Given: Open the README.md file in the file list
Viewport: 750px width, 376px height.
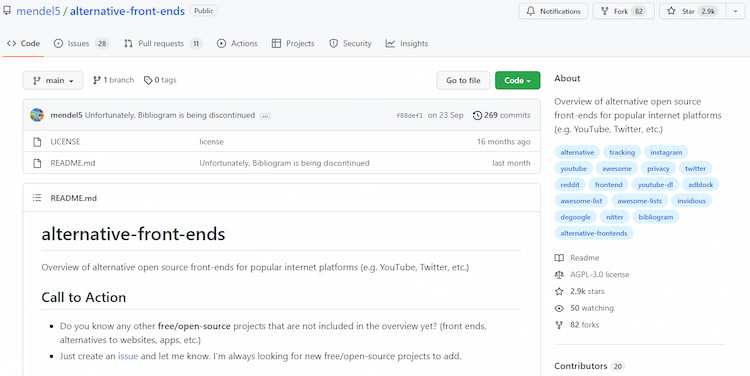Looking at the screenshot, I should point(73,163).
